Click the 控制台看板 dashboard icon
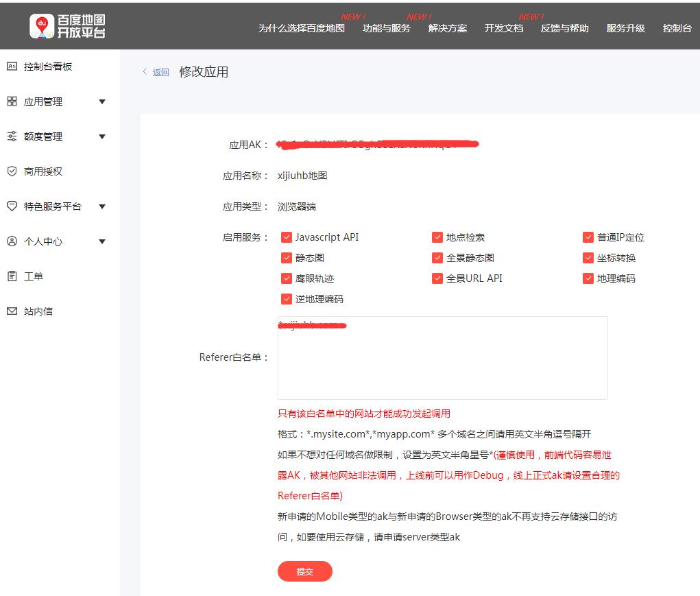The height and width of the screenshot is (596, 700). pos(12,67)
